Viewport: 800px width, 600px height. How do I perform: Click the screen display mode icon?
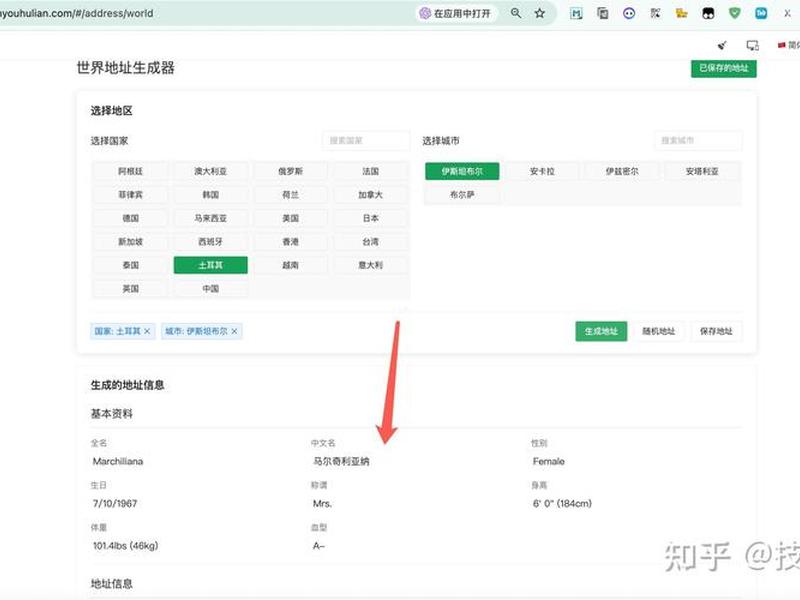(753, 45)
